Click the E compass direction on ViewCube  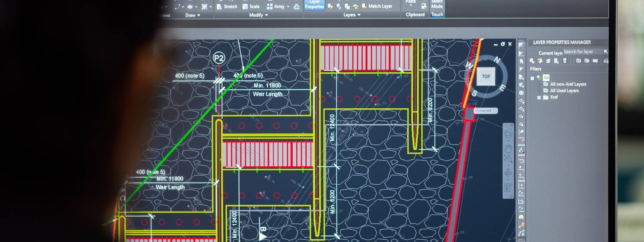tap(502, 88)
